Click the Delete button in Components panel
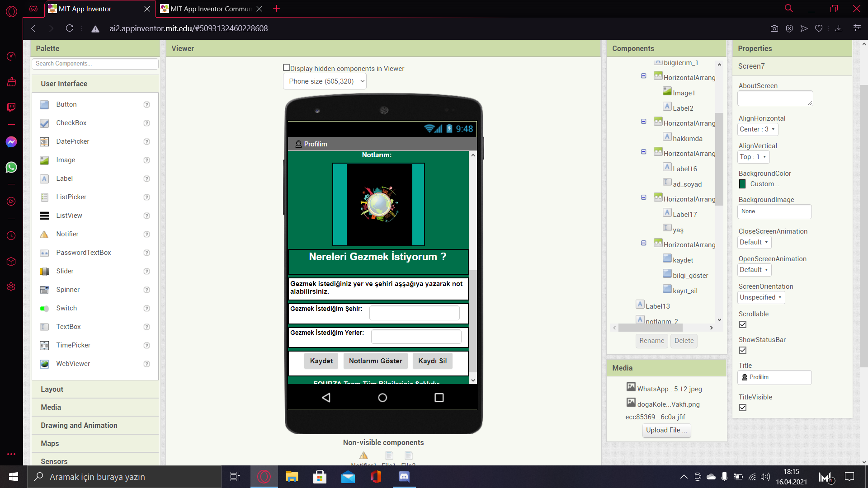 coord(684,340)
